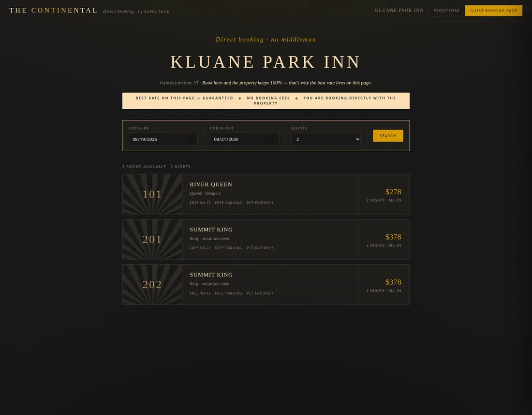Click '2 nights · all-in' under room 202 price
532x415 pixels.
[x=384, y=290]
